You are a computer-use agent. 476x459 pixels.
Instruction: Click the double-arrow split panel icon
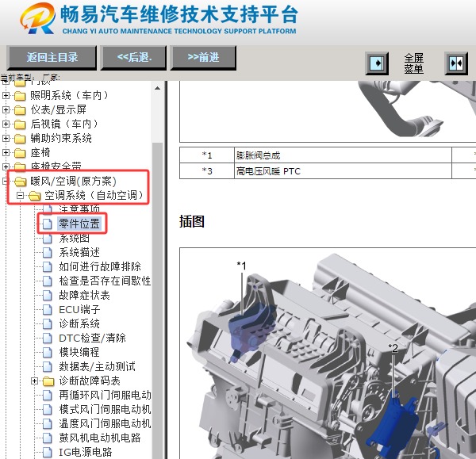(x=456, y=63)
